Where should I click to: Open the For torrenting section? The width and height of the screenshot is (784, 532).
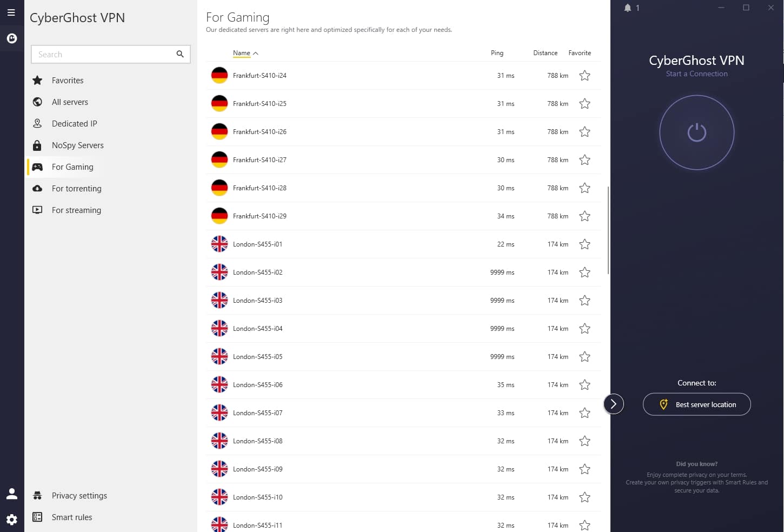coord(76,189)
